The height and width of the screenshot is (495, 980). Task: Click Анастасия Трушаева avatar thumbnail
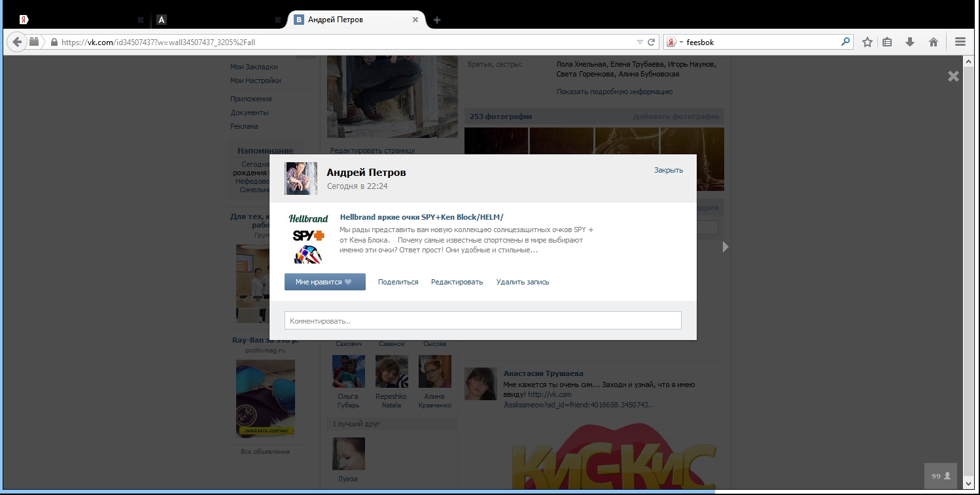tap(480, 384)
